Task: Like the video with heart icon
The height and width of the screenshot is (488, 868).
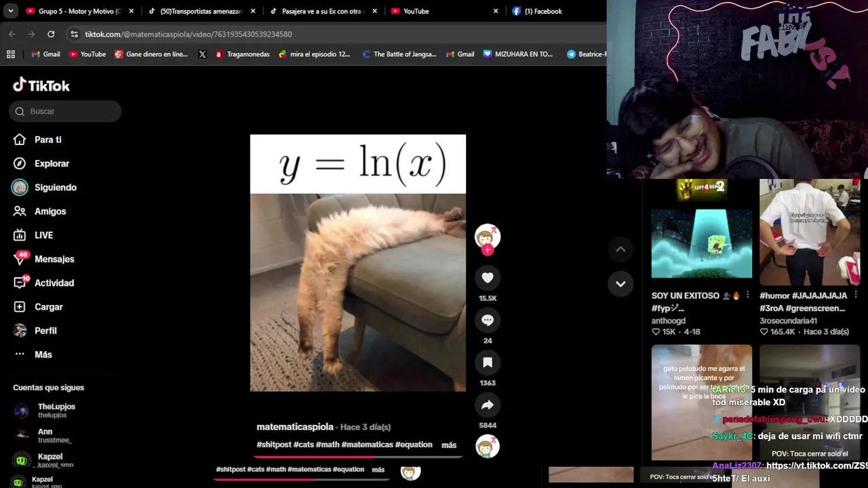Action: 487,277
